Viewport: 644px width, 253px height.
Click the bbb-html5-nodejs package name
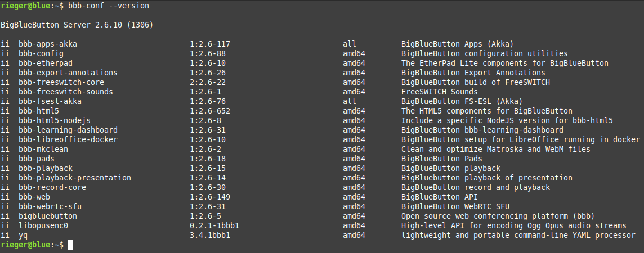click(x=55, y=120)
